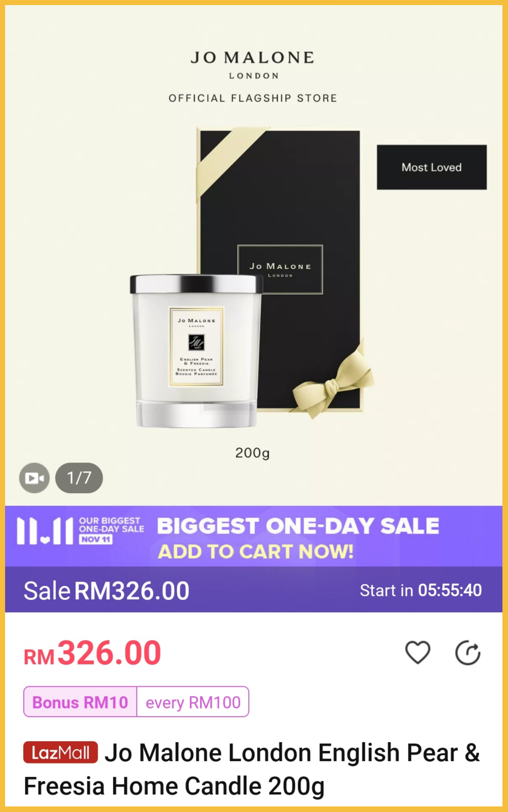The height and width of the screenshot is (812, 508).
Task: Tap the Bonus RM10 voucher tag
Action: pos(80,702)
